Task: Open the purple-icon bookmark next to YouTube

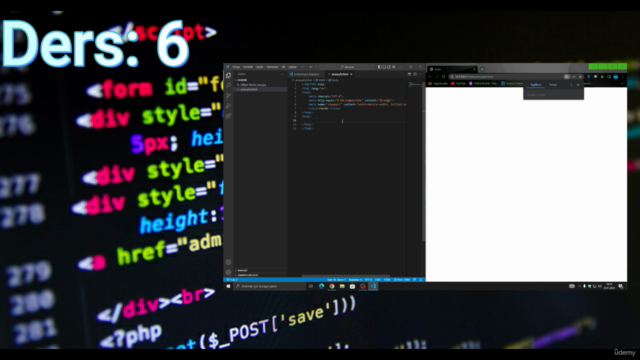Action: click(483, 84)
